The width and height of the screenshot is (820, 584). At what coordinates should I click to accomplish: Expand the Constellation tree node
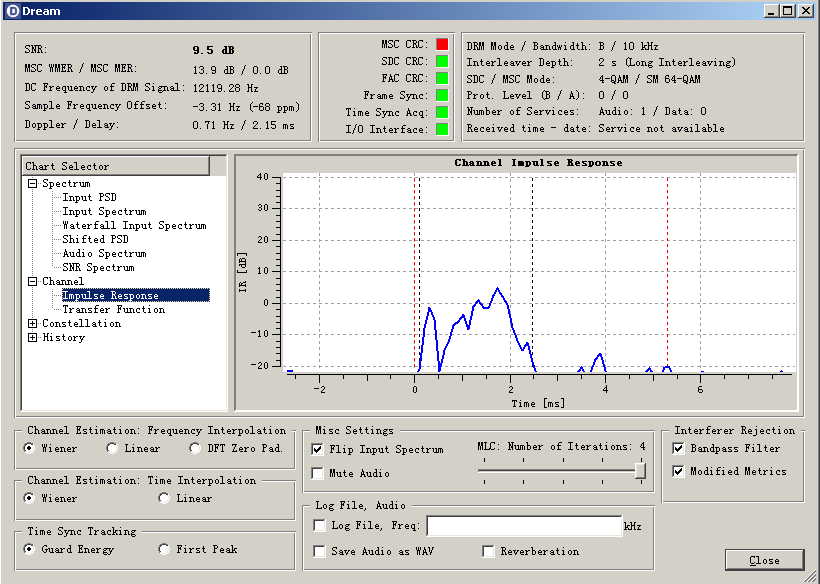click(x=33, y=323)
